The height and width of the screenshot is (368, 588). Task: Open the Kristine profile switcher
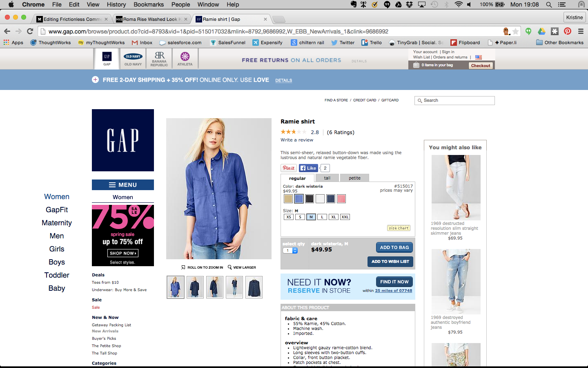point(575,17)
